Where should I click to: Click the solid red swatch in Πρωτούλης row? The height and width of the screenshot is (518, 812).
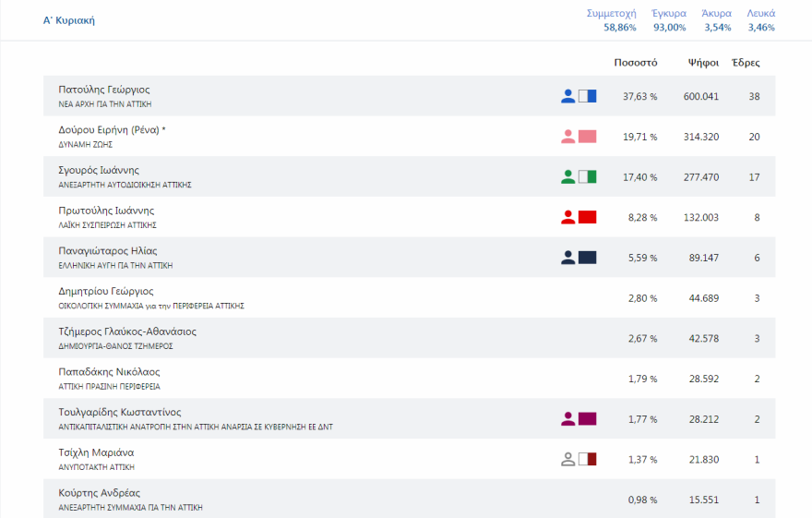point(588,217)
